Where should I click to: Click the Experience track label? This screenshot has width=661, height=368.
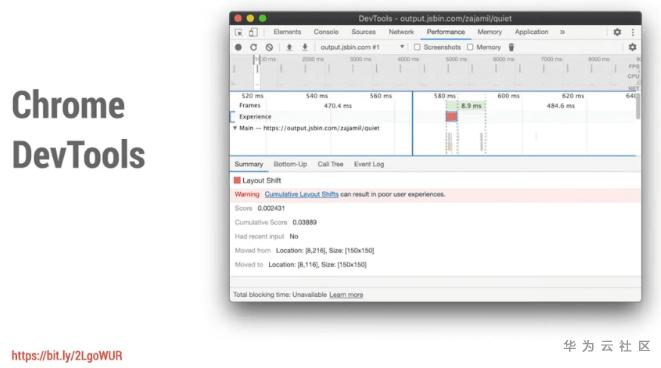255,117
